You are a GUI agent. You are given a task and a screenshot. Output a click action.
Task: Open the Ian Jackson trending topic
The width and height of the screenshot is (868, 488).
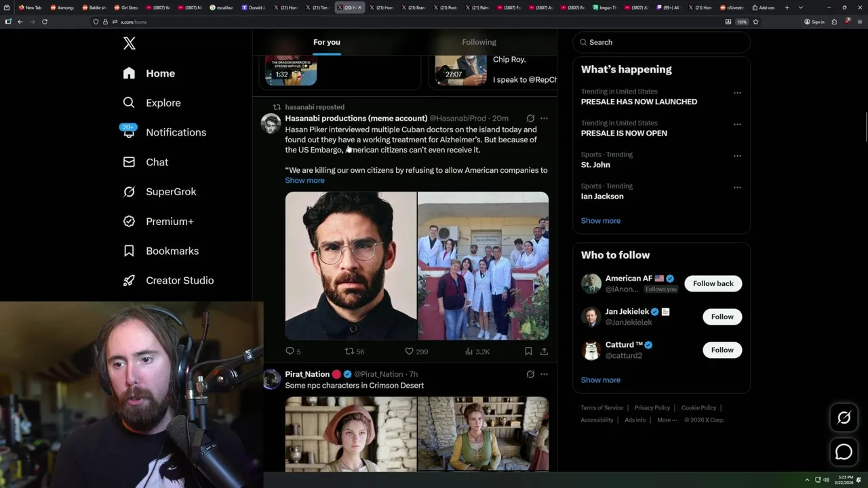pos(602,197)
